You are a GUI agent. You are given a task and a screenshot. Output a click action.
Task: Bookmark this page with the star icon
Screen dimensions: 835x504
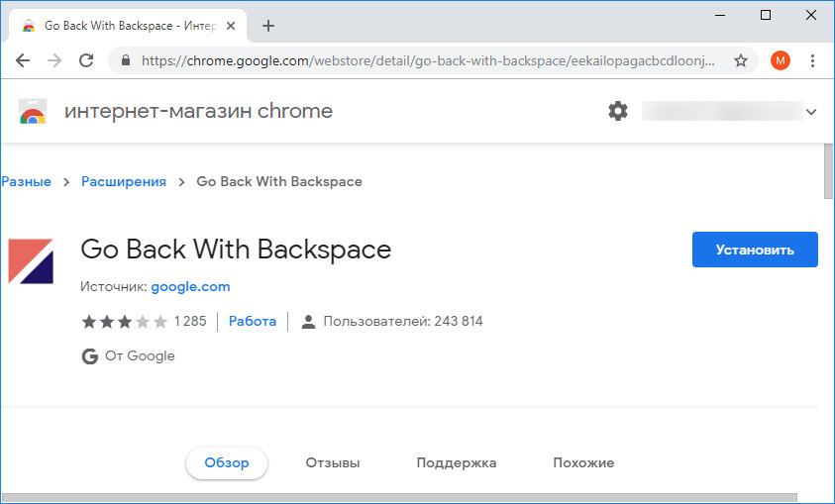pos(741,60)
